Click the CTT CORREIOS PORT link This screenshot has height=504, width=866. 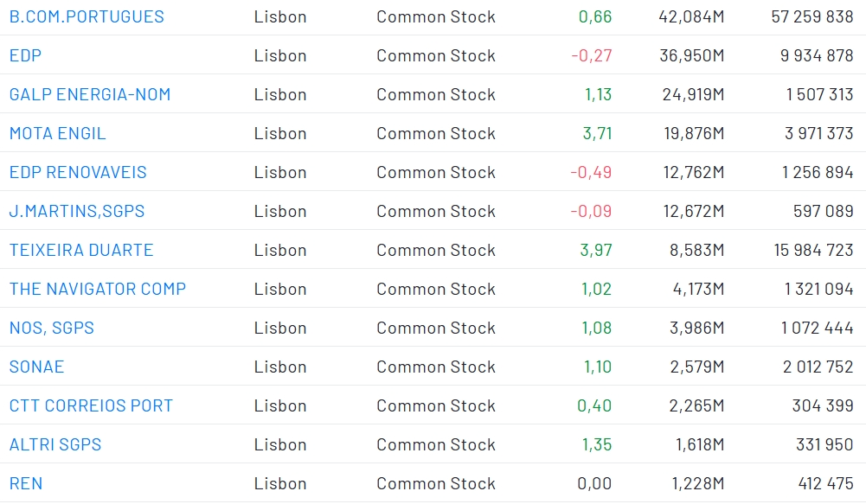click(x=91, y=405)
